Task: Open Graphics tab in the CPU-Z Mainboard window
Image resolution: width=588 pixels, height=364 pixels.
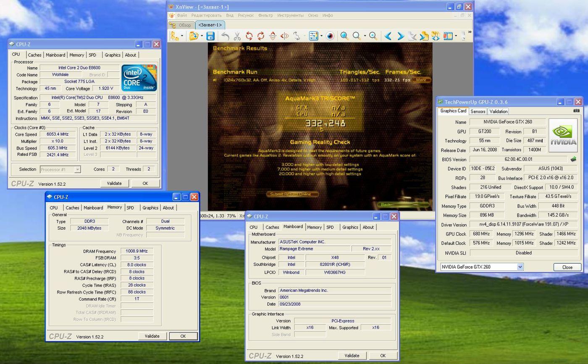Action: click(x=350, y=227)
